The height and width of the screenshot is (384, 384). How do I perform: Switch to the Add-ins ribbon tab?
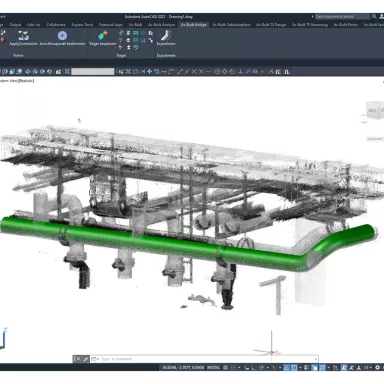coord(33,25)
